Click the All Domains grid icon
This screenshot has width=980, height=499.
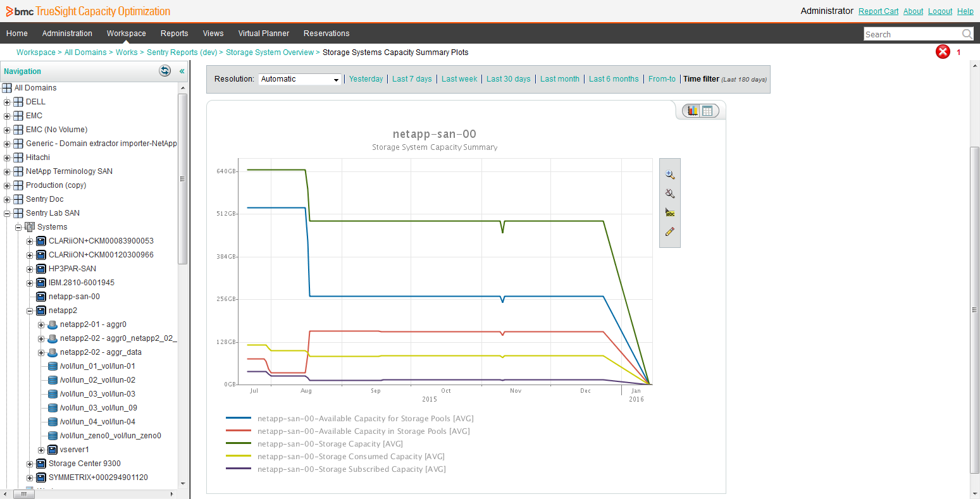(x=7, y=88)
